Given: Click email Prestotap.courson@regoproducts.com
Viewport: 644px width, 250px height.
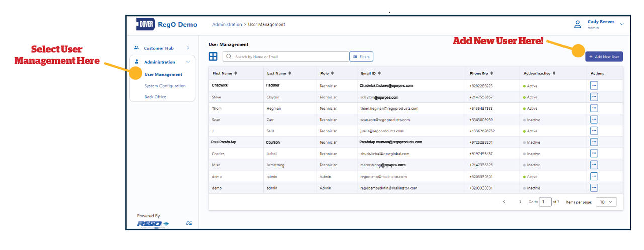Looking at the screenshot, I should click(390, 142).
